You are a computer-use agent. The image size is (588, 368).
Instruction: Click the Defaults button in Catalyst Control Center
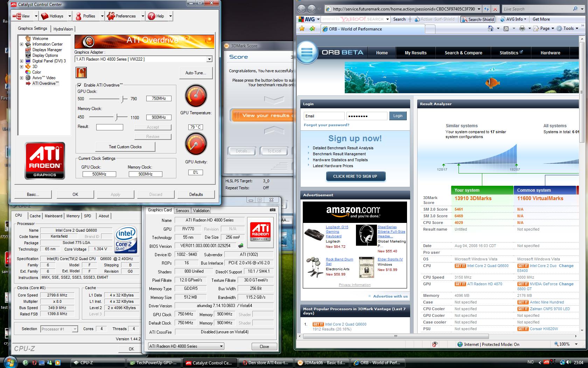[196, 195]
